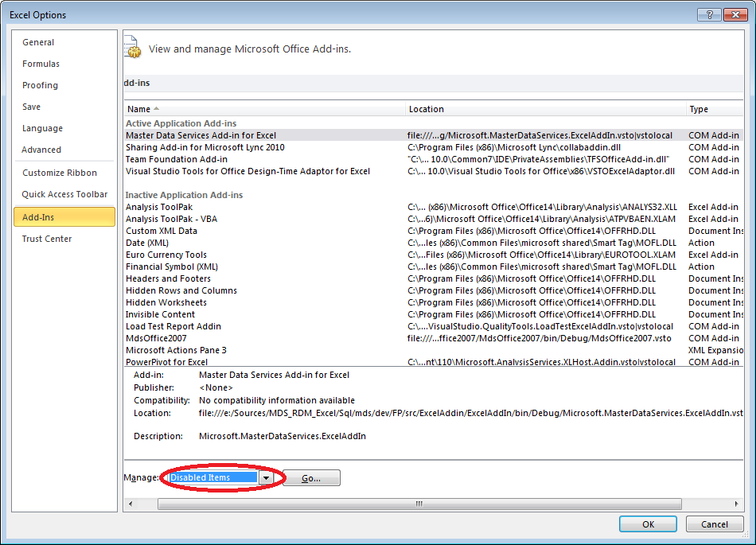Click XML Expansion type cell of Actions Pane
756x545 pixels.
(x=715, y=350)
